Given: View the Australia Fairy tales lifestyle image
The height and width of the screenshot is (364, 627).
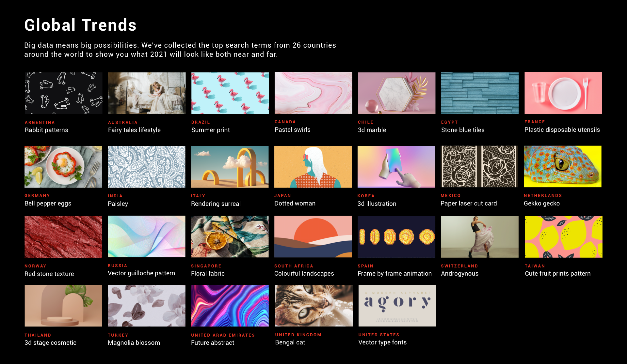Looking at the screenshot, I should pos(146,93).
